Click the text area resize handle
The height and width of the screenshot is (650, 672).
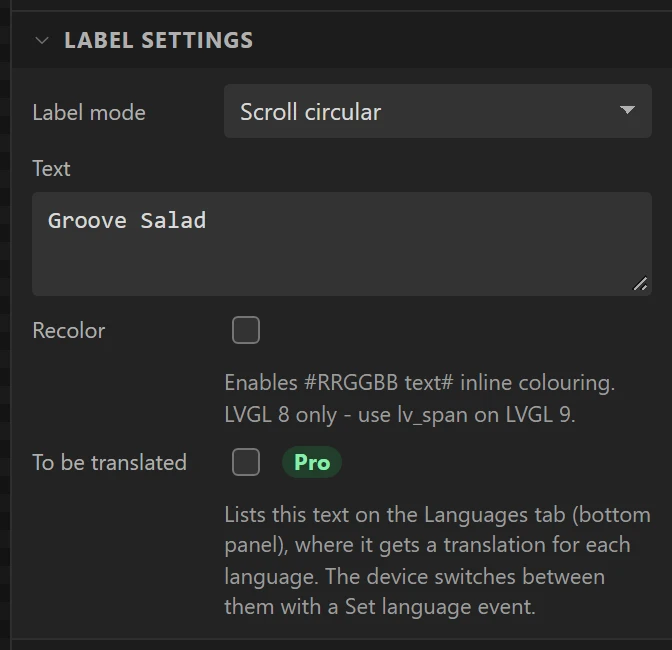click(640, 284)
